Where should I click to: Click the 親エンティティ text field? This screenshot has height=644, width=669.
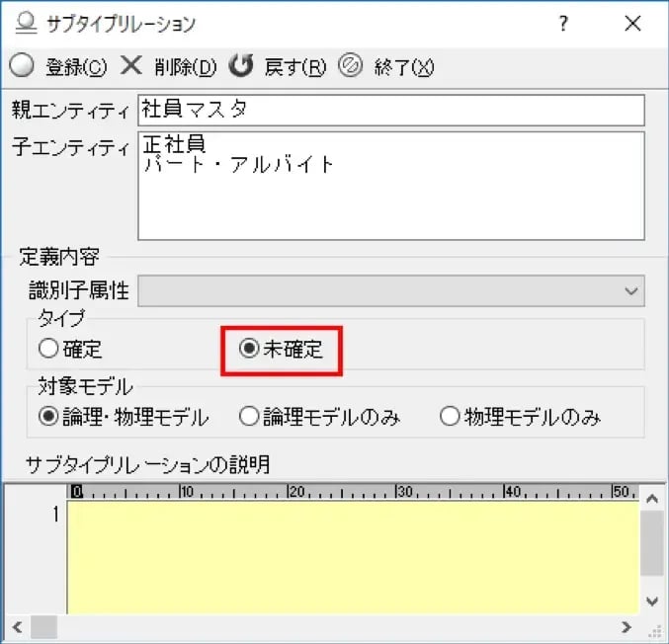click(390, 110)
